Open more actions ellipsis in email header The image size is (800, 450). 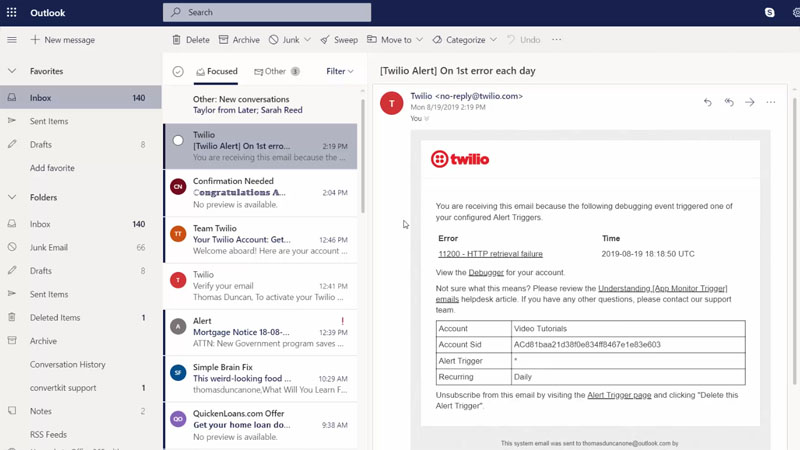click(x=771, y=102)
